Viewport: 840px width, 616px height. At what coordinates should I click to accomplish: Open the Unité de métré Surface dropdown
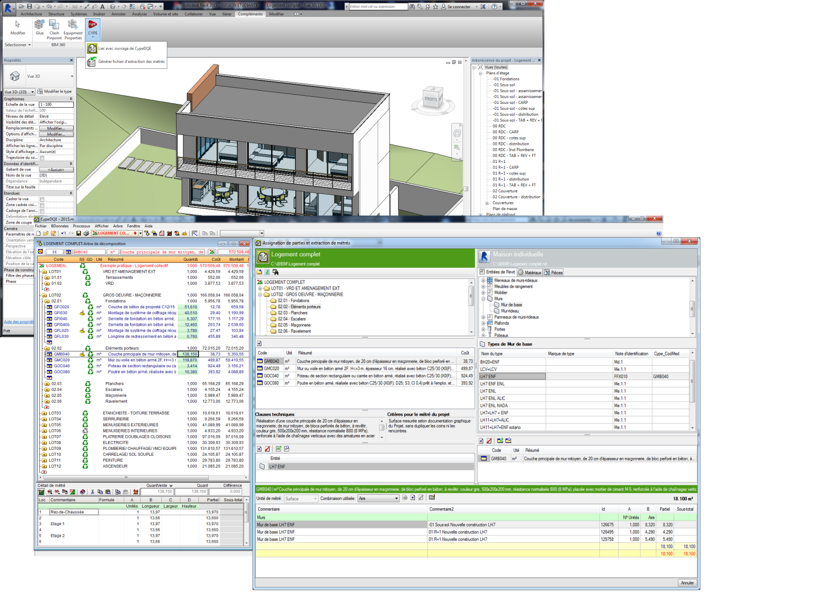coord(316,498)
